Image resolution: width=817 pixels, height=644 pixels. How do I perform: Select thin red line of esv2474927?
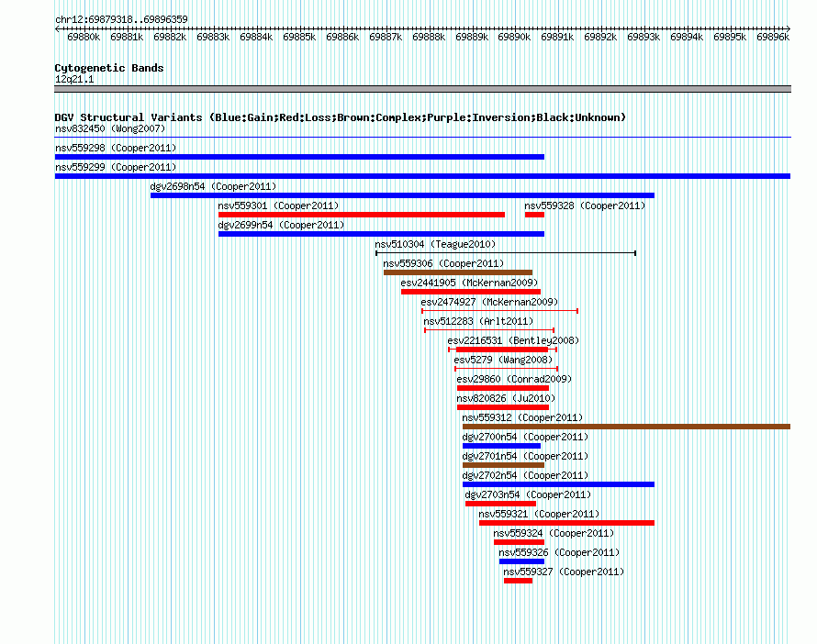point(499,311)
